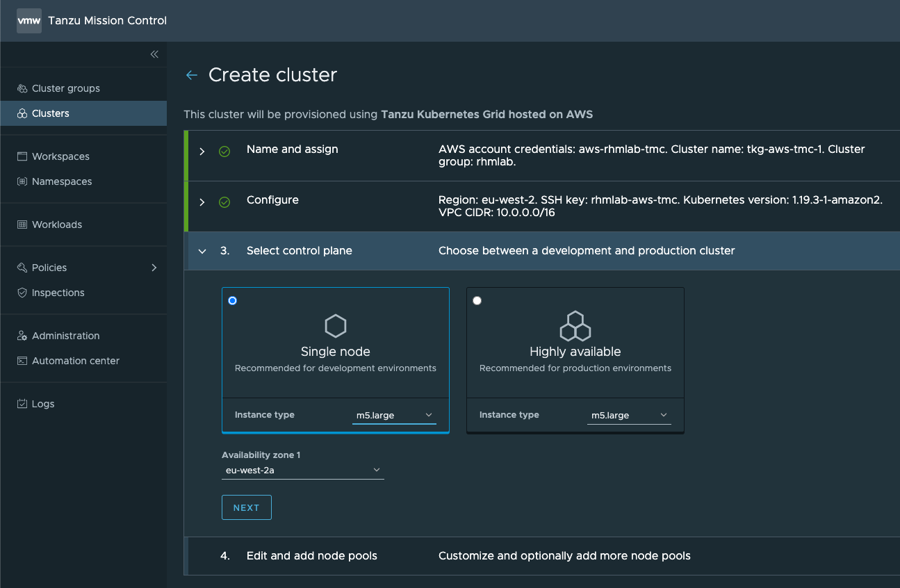Open Highly available Instance type dropdown

[x=629, y=416]
